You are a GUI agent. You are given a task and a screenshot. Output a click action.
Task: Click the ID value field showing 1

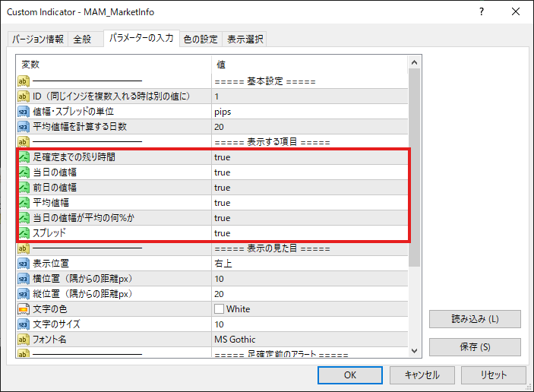tap(310, 96)
